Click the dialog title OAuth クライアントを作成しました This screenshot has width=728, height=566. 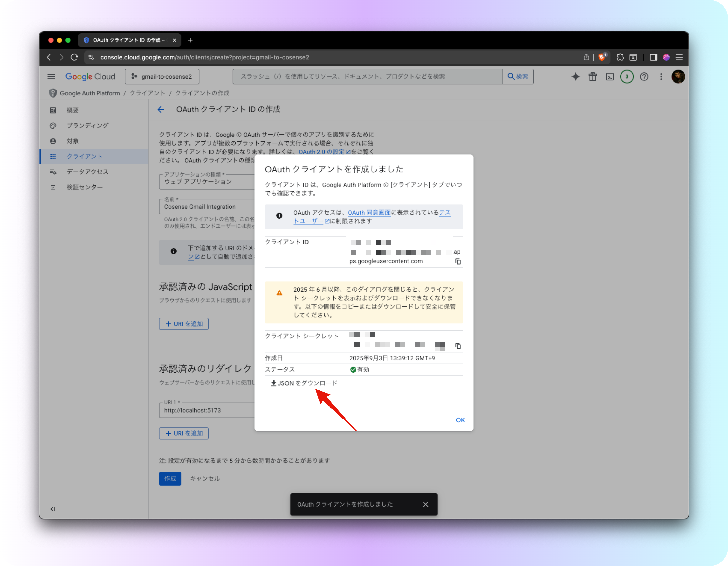point(334,169)
